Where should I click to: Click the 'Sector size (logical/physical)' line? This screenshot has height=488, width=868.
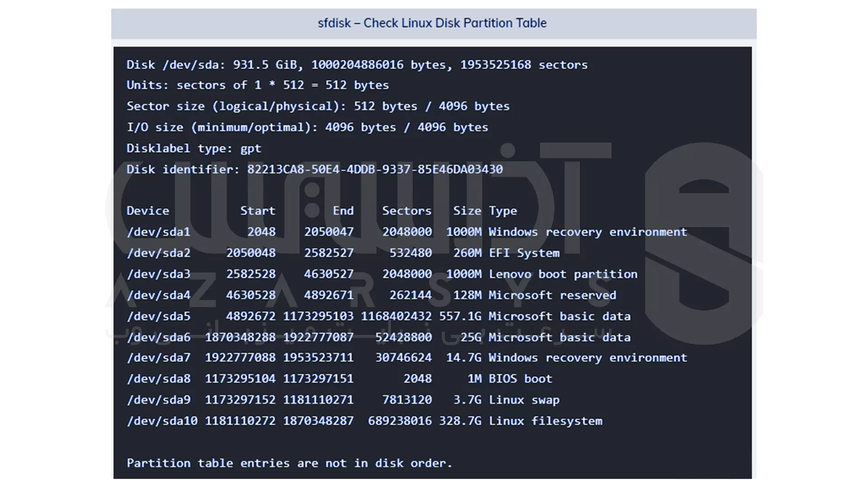318,106
